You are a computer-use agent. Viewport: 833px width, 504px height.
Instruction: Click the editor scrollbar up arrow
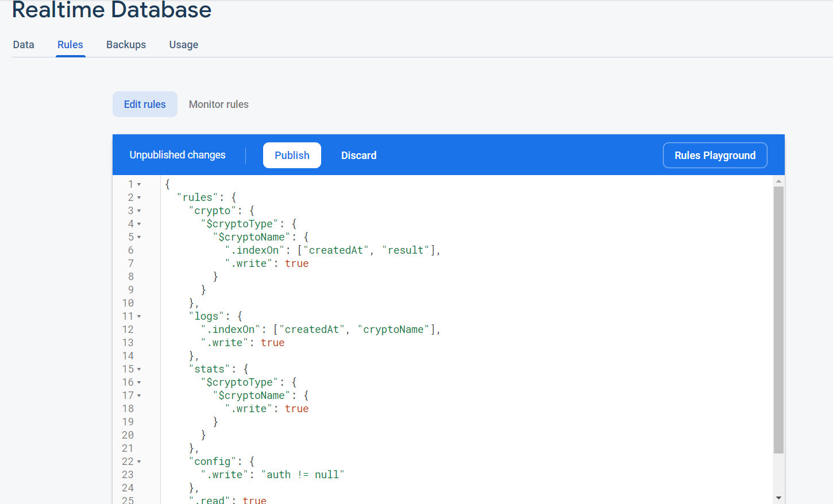point(778,181)
